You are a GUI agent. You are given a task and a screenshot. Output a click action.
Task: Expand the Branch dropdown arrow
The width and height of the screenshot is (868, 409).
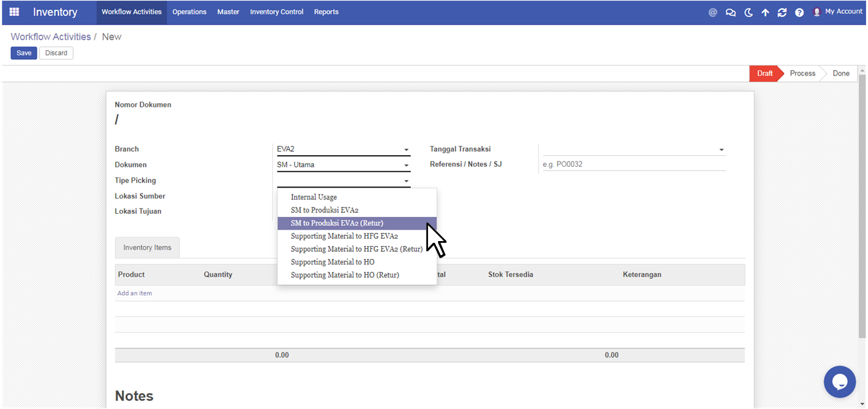point(406,150)
